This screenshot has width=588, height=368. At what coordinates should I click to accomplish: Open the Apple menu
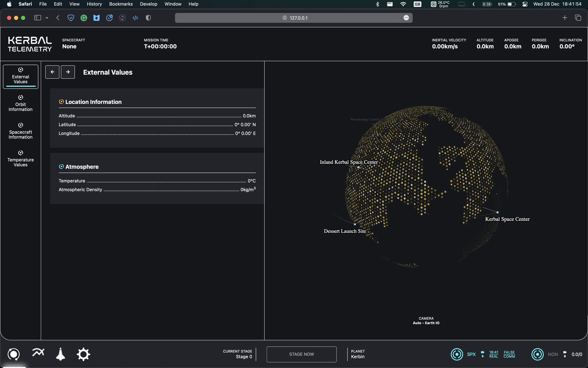pyautogui.click(x=9, y=4)
